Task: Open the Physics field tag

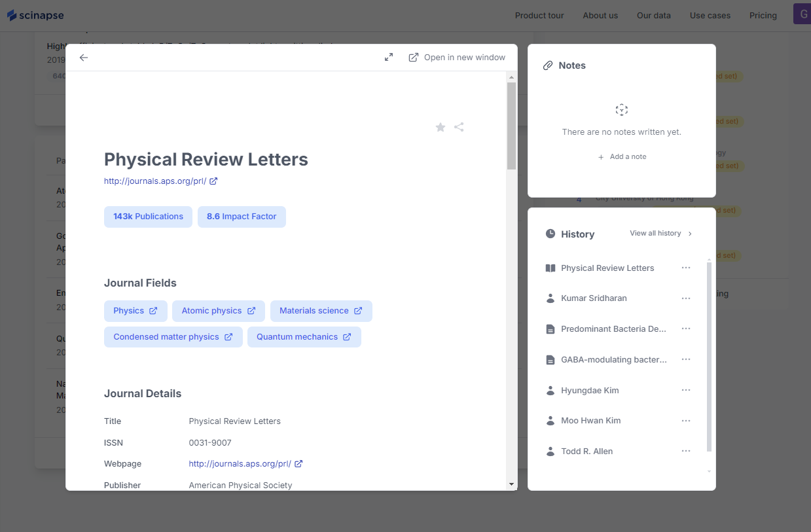Action: click(x=135, y=311)
